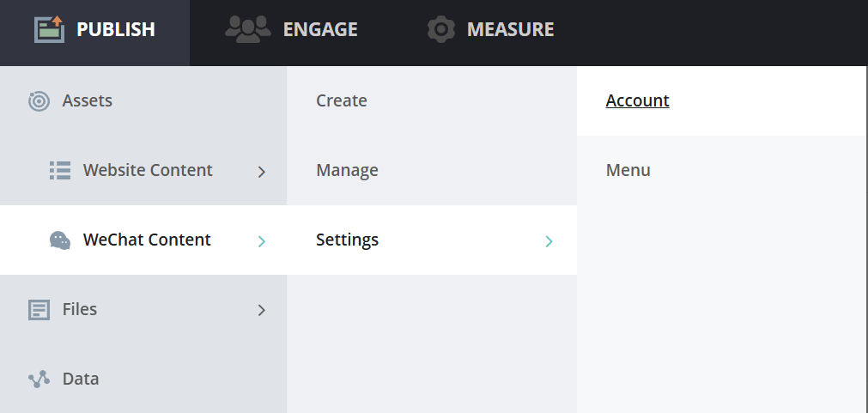Click the Engage people group icon
The image size is (868, 413).
coord(247,29)
